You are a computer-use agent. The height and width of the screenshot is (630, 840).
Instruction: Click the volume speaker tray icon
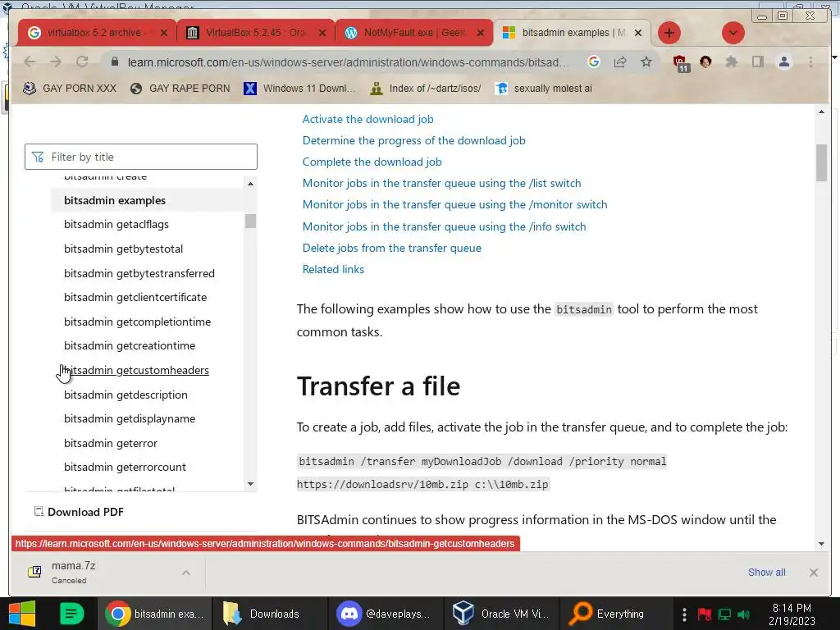click(x=743, y=614)
